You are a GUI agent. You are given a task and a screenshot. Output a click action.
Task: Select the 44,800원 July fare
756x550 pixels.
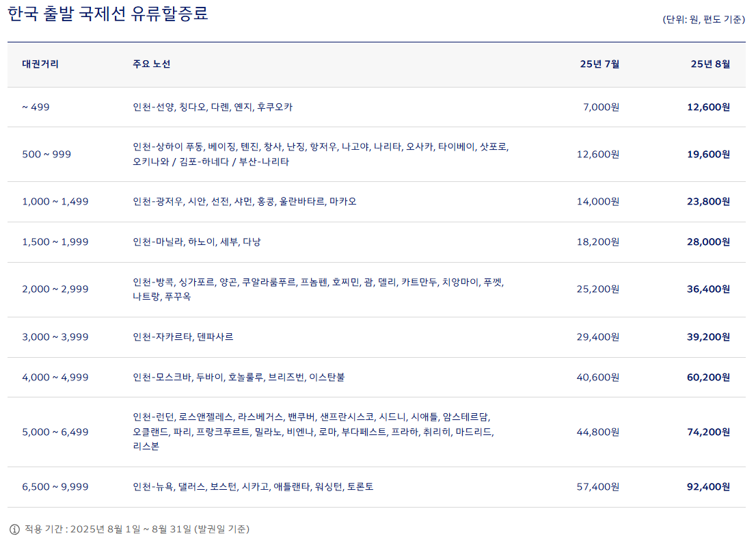tap(598, 432)
